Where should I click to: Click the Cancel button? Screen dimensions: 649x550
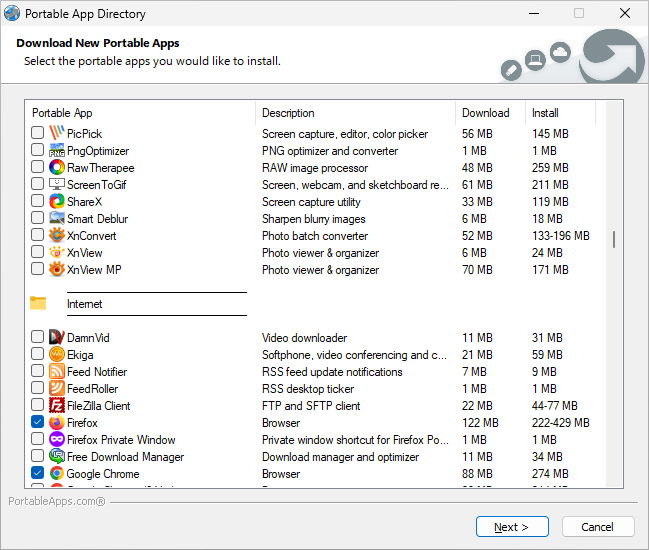(598, 527)
